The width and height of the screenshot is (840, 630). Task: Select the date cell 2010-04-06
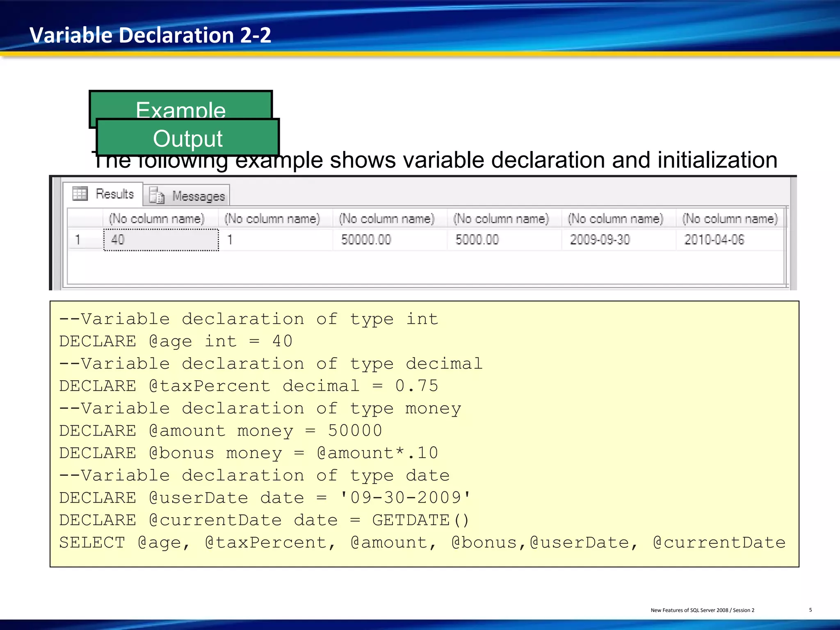coord(730,240)
